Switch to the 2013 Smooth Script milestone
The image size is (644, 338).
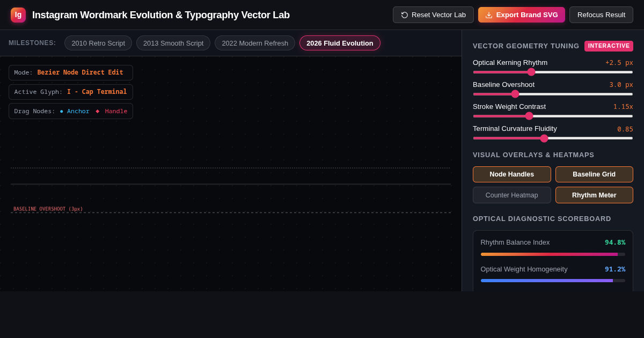(173, 43)
